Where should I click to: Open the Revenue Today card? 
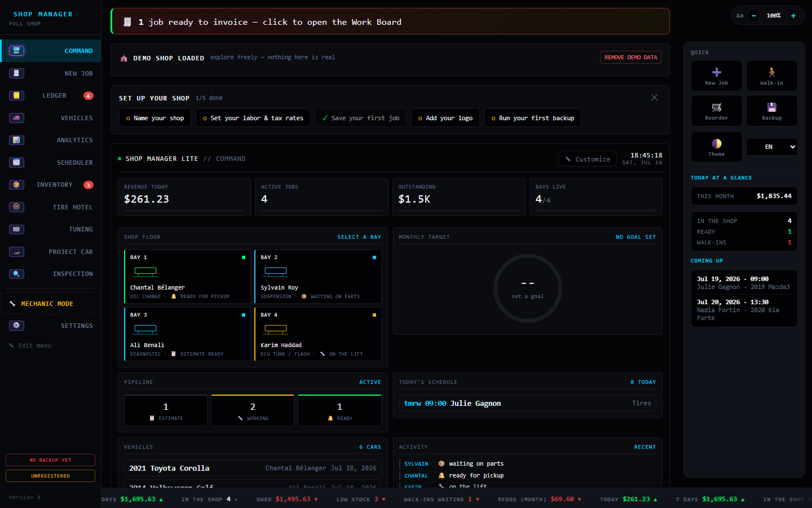pos(184,198)
